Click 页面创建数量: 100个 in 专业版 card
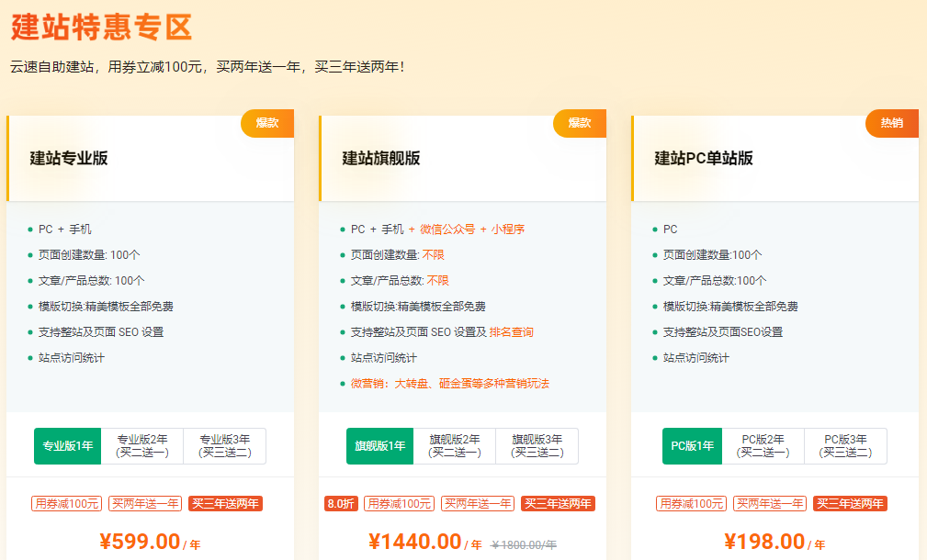927x560 pixels. tap(89, 255)
